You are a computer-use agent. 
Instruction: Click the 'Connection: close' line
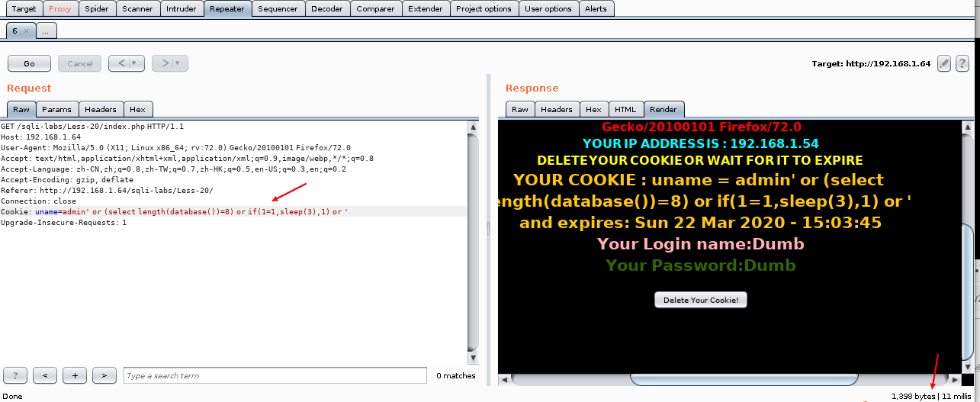tap(38, 201)
